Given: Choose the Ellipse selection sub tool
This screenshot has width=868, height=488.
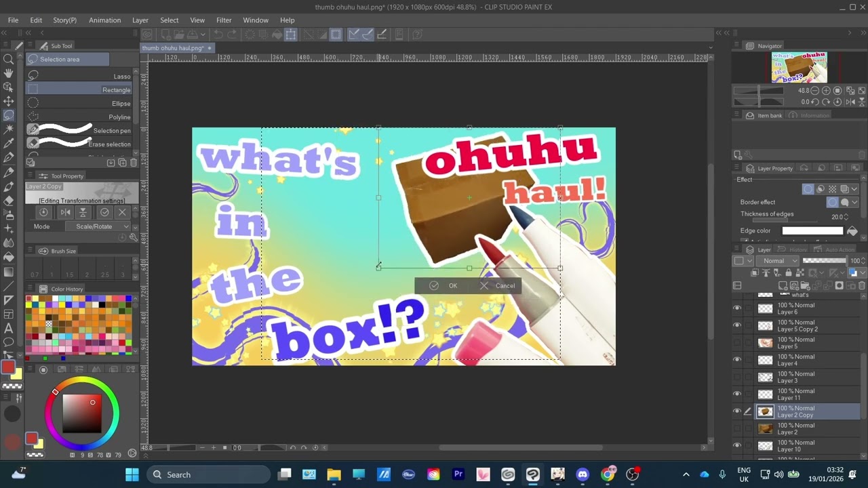Looking at the screenshot, I should click(x=79, y=103).
